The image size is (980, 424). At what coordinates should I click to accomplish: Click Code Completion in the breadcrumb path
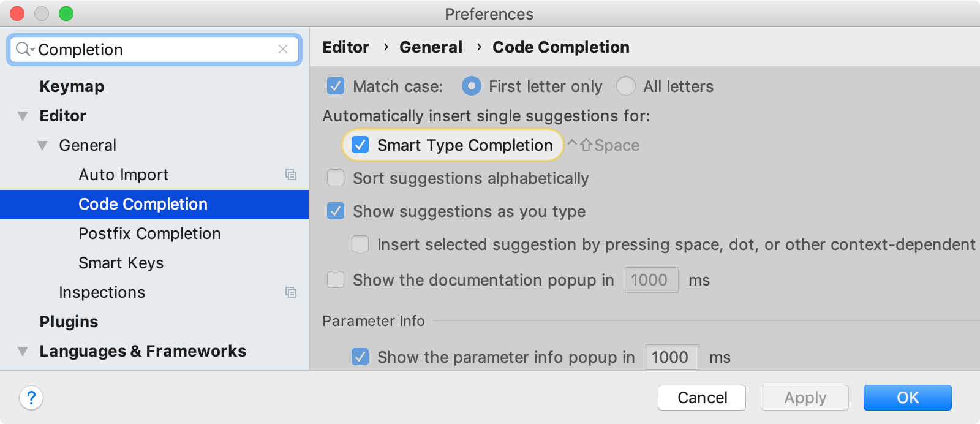click(x=560, y=47)
